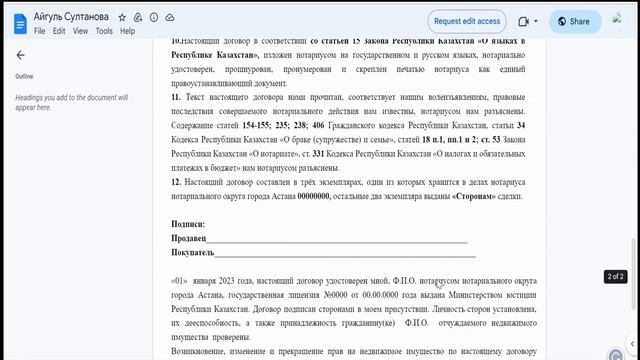640x360 pixels.
Task: Start a video call with camera icon
Action: pyautogui.click(x=523, y=21)
